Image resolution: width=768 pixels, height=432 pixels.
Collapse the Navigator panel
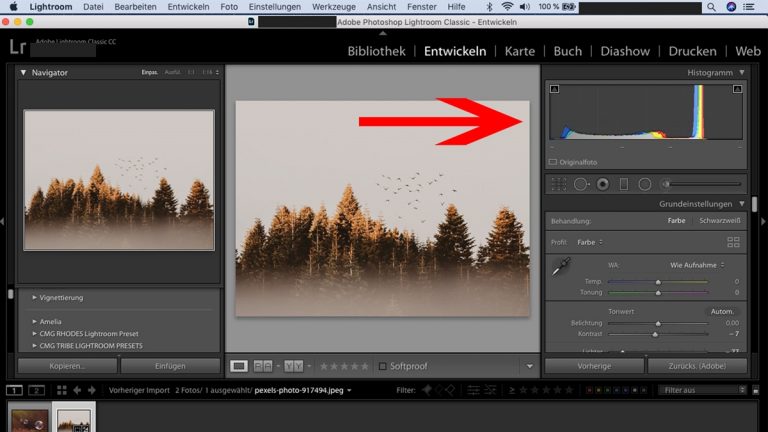(24, 72)
